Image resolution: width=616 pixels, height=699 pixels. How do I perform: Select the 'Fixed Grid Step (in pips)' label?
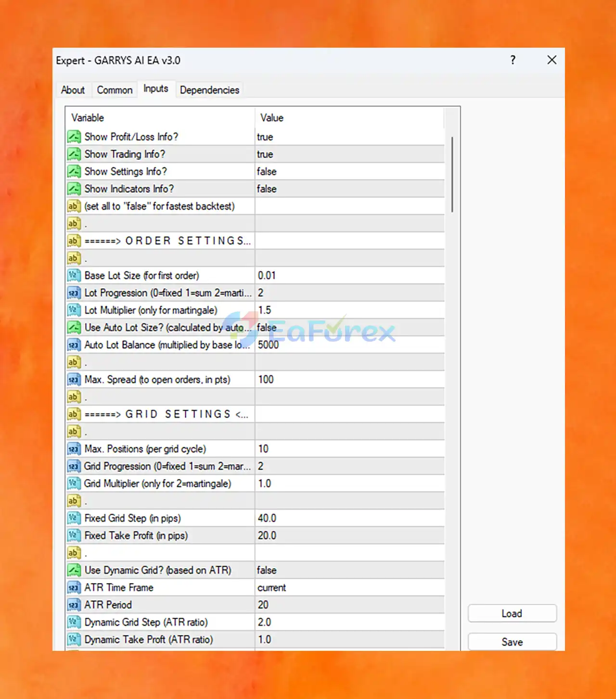point(133,518)
